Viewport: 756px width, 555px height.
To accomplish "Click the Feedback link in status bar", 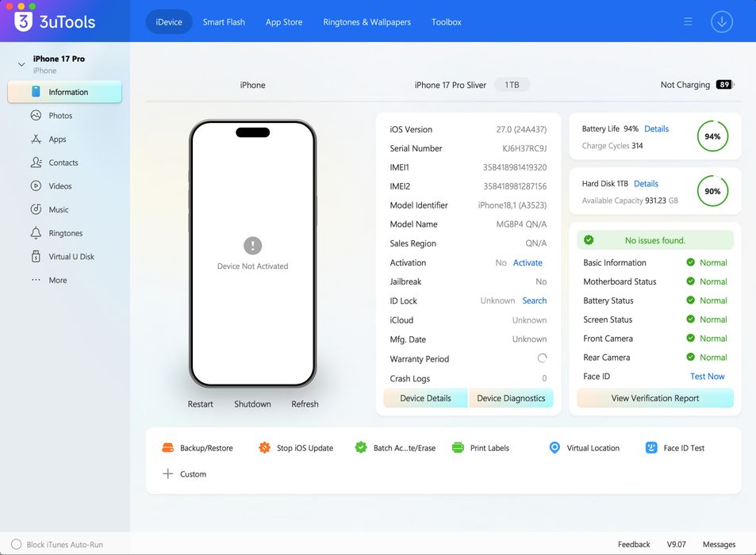I will tap(634, 544).
